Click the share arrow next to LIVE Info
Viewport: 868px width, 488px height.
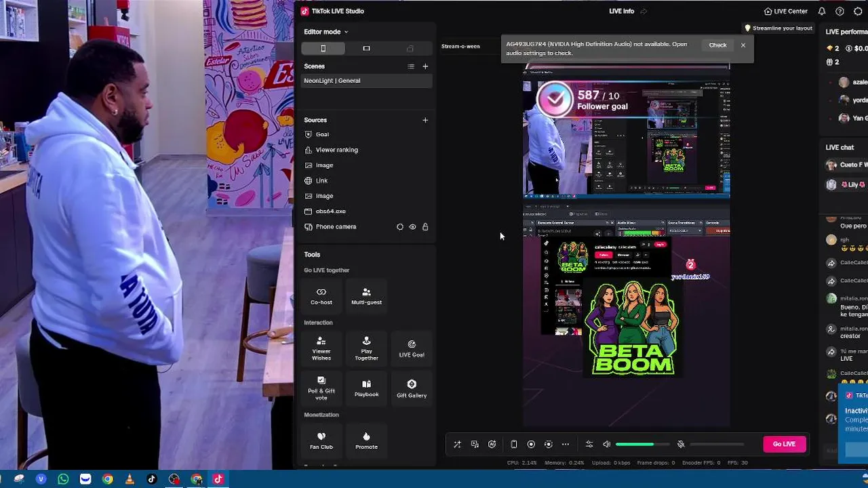pos(644,12)
